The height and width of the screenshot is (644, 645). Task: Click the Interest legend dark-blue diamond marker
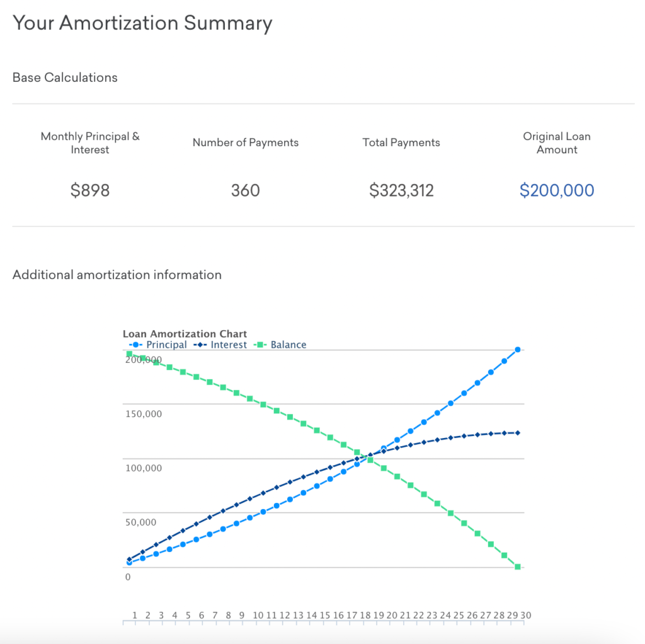201,345
